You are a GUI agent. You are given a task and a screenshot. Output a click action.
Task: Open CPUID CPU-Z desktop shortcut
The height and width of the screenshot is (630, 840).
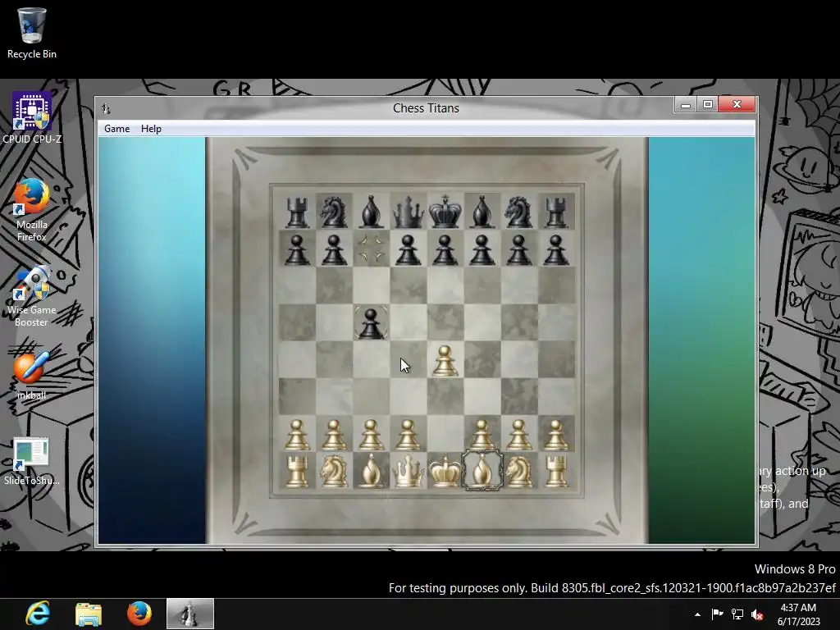[32, 118]
